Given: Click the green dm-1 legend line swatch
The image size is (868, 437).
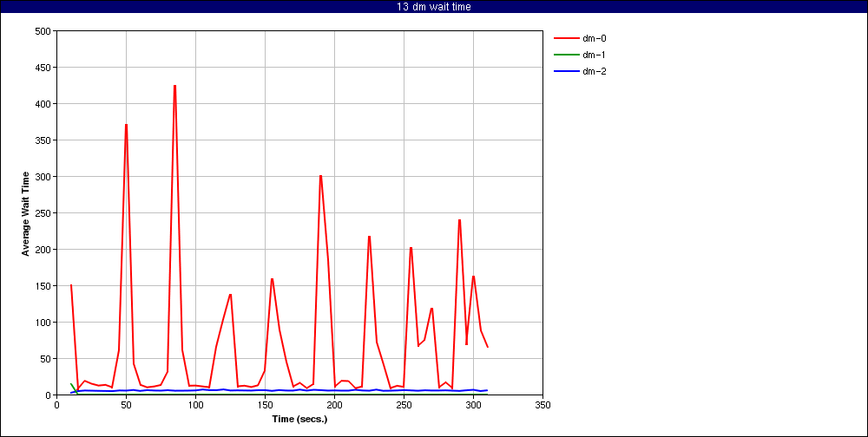Looking at the screenshot, I should point(566,55).
